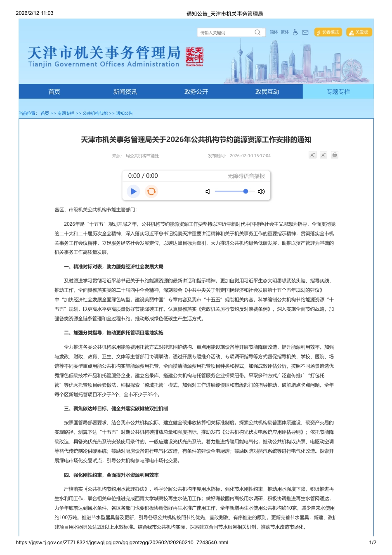Screen dimensions: 392x555
Task: Open the 政务公开 menu item
Action: point(195,91)
